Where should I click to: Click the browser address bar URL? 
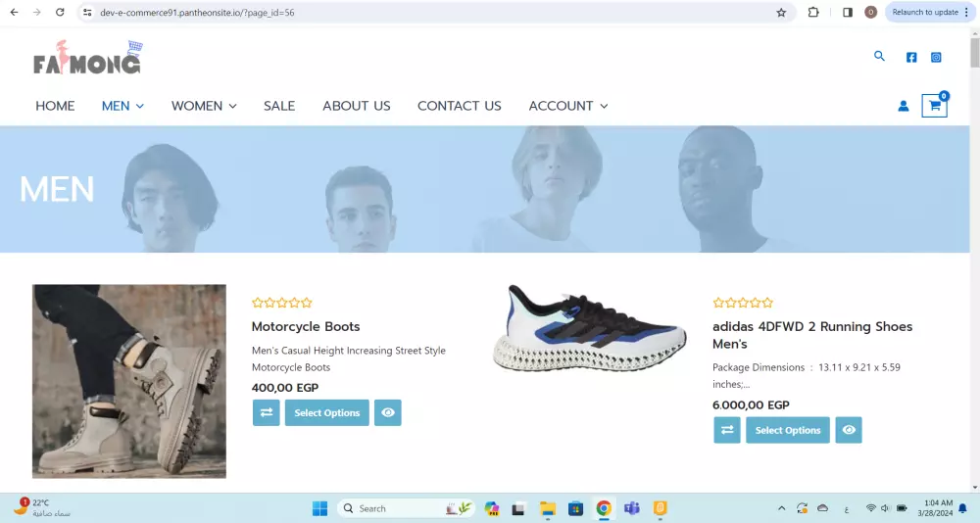coord(197,12)
